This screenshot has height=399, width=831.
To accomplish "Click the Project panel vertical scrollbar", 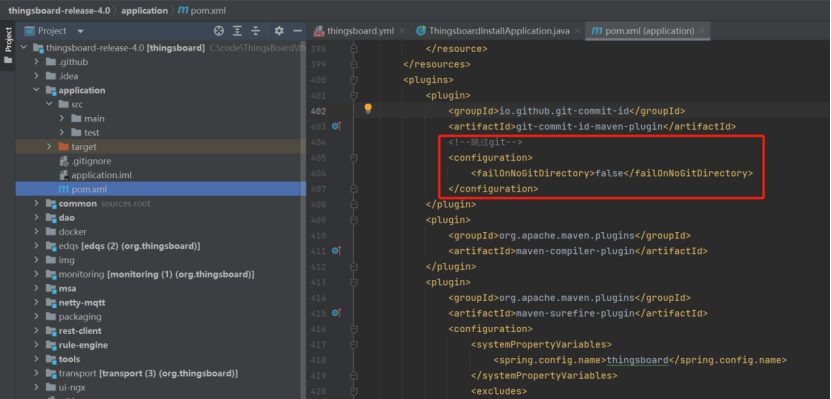I will pyautogui.click(x=304, y=220).
